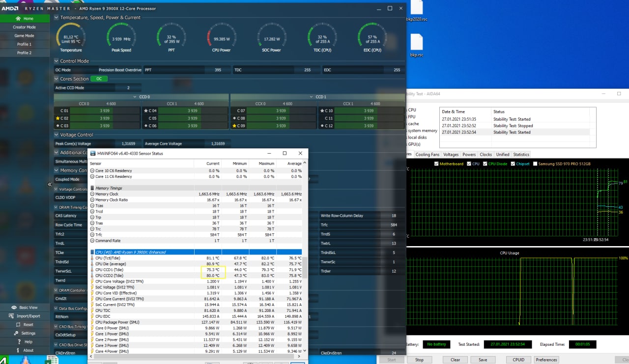Open the Voltages tab in AIDA64
The image size is (629, 364).
point(451,154)
